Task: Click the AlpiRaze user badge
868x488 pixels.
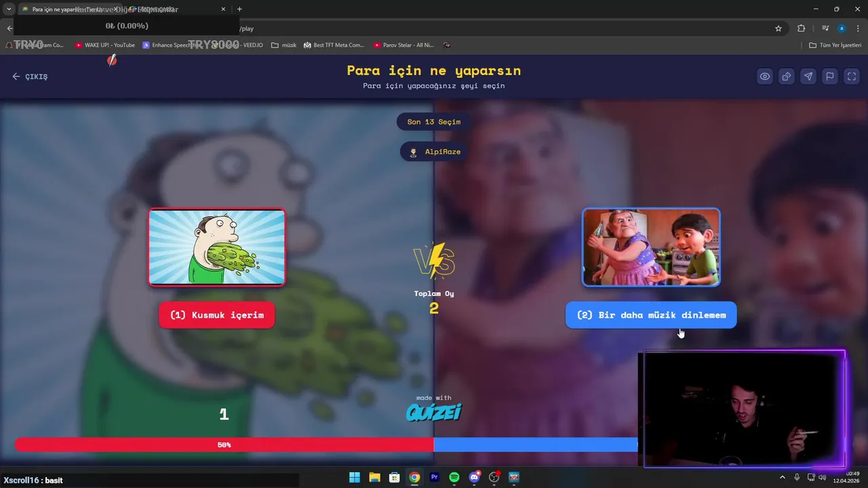Action: (x=434, y=152)
